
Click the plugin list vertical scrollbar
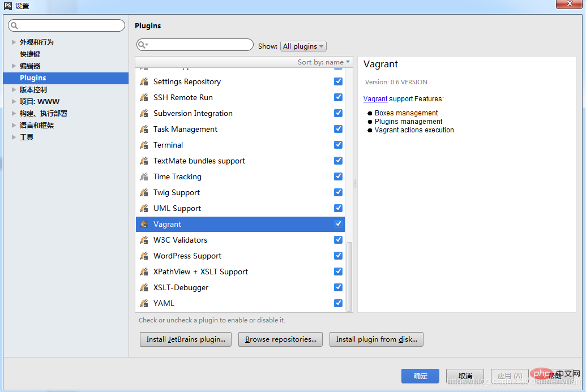pyautogui.click(x=349, y=276)
